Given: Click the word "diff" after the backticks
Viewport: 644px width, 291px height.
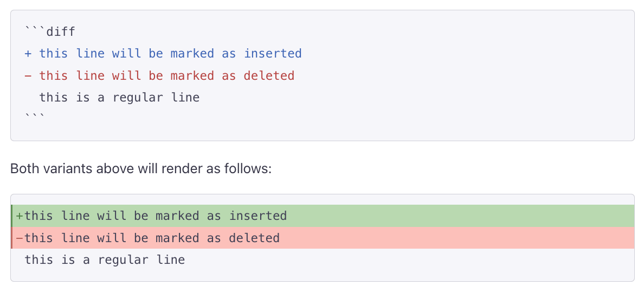Looking at the screenshot, I should 61,31.
